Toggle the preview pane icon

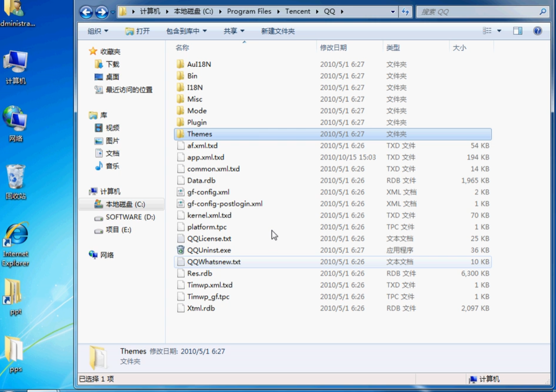518,31
